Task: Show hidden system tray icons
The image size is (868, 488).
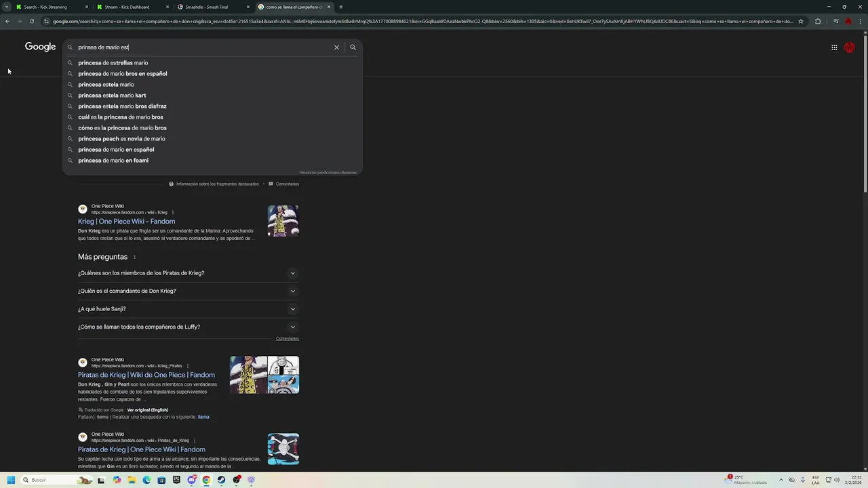Action: pyautogui.click(x=781, y=480)
